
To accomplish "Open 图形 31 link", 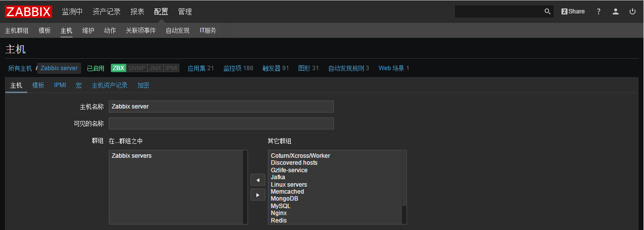I will coord(309,68).
